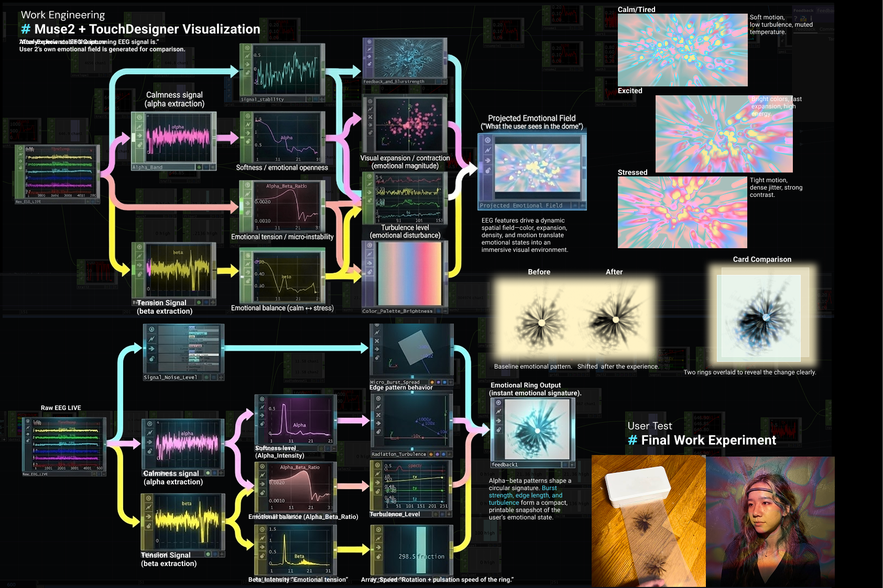
Task: Click viewer active on Softness level Alpha node
Action: click(x=262, y=399)
